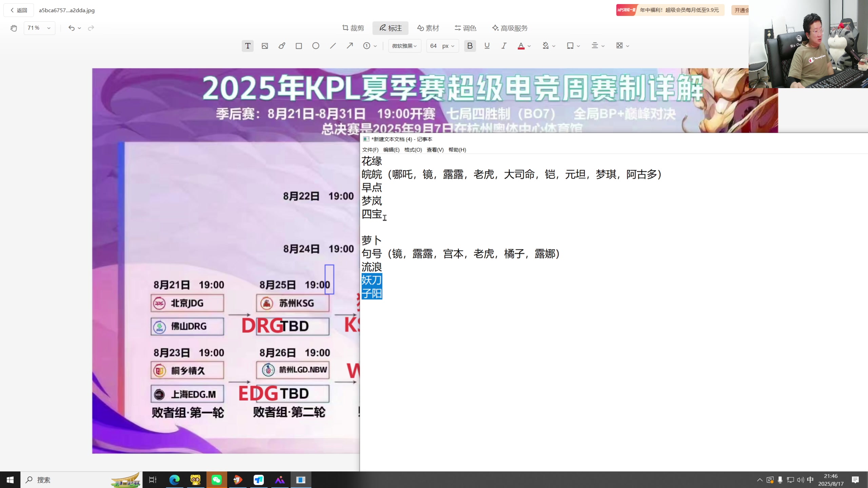Screen dimensions: 868x488
Task: Select the Text annotation tool
Action: tap(248, 46)
